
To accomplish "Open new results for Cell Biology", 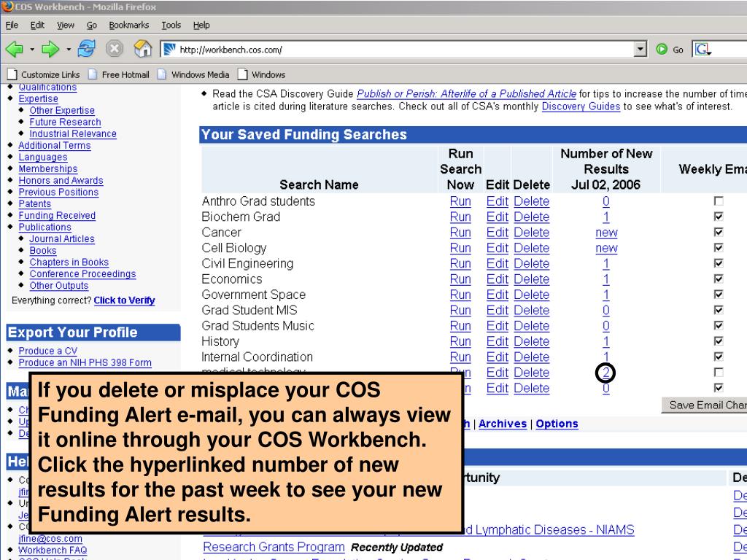I will [606, 248].
